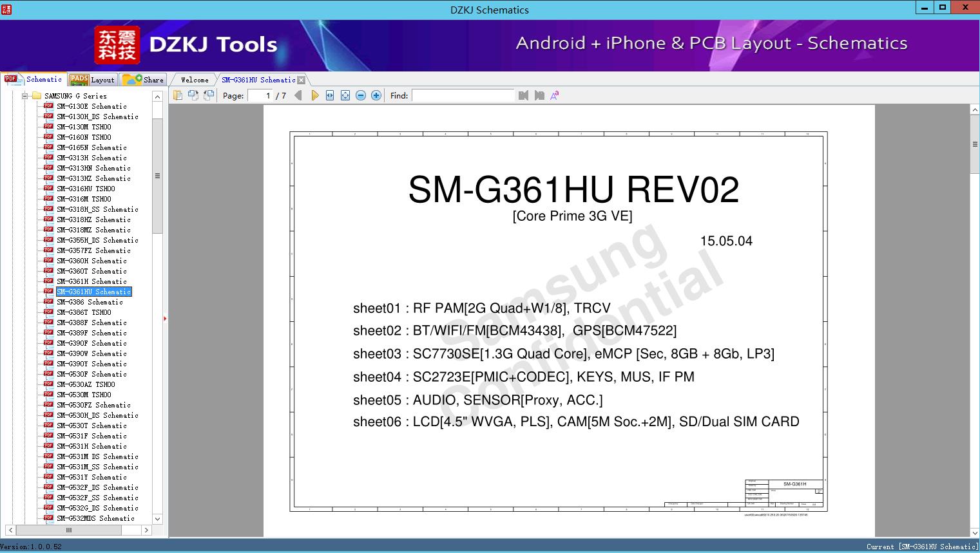Click the page number input field
980x553 pixels.
260,95
